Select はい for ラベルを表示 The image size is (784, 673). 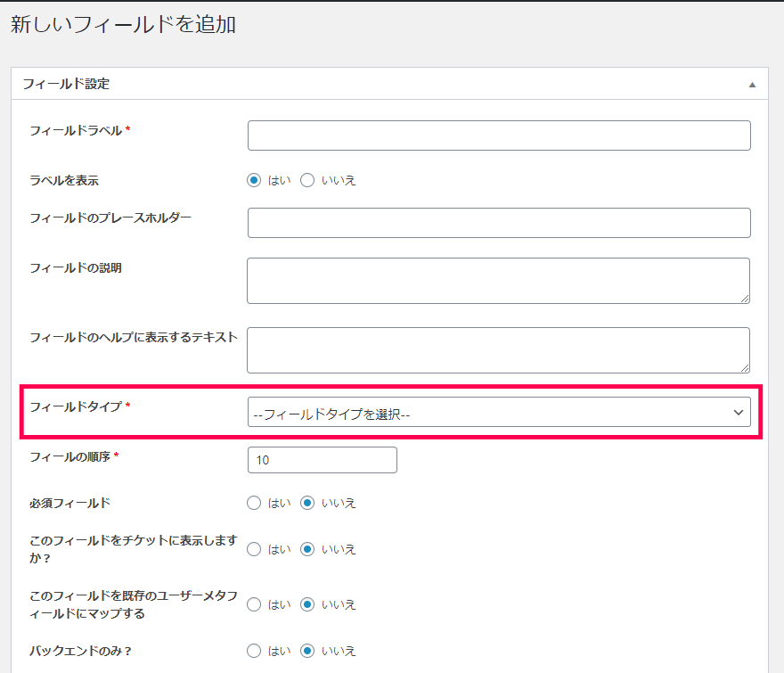click(x=254, y=180)
